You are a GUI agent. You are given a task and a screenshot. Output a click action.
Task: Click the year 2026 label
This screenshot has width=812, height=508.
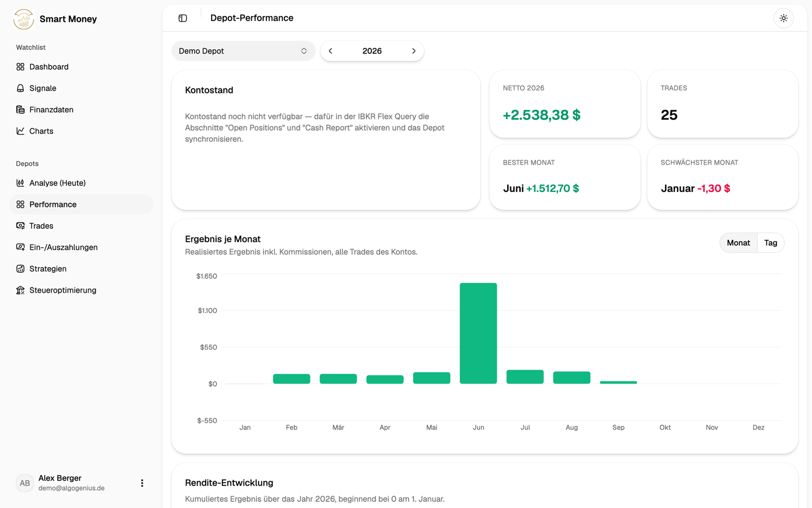pyautogui.click(x=372, y=51)
